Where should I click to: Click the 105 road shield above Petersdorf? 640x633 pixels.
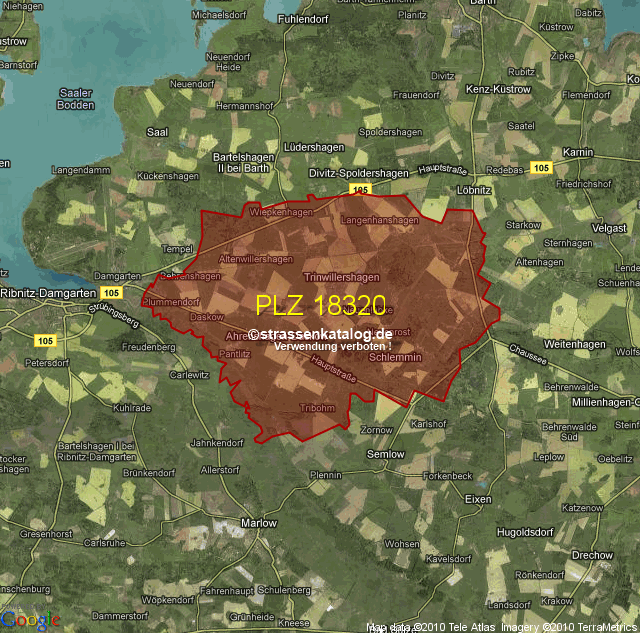point(46,340)
